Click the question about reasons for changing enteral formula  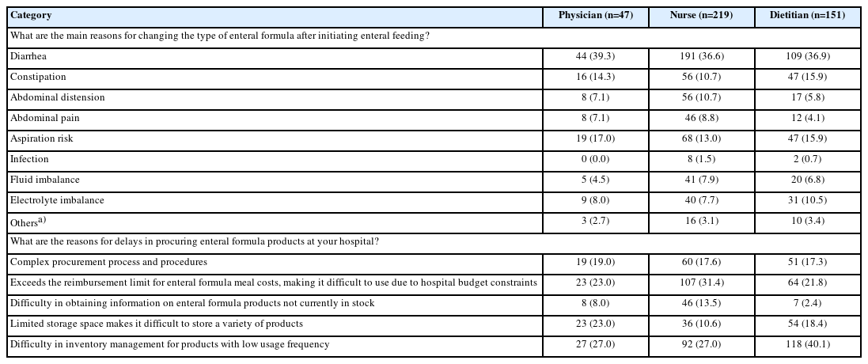click(220, 36)
